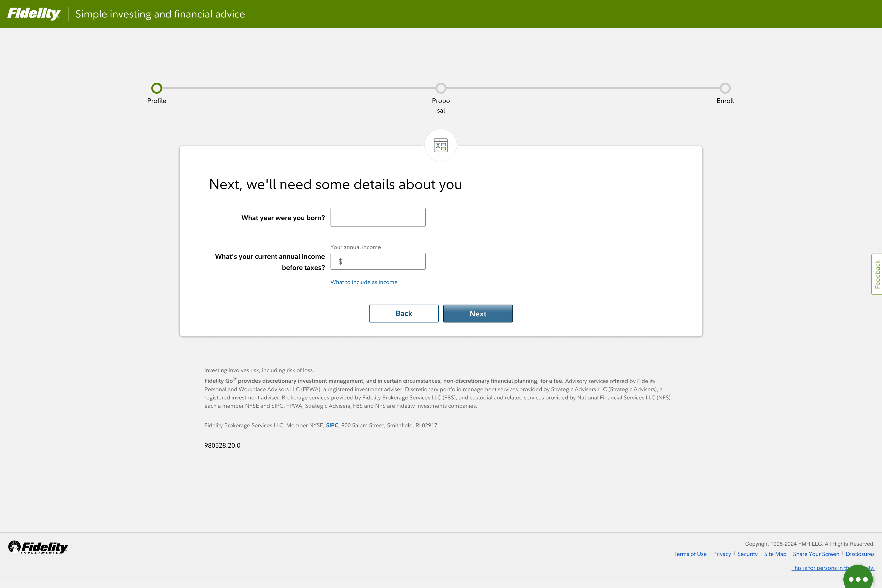Open the Terms of Use footer link
This screenshot has height=588, width=882.
pyautogui.click(x=690, y=554)
